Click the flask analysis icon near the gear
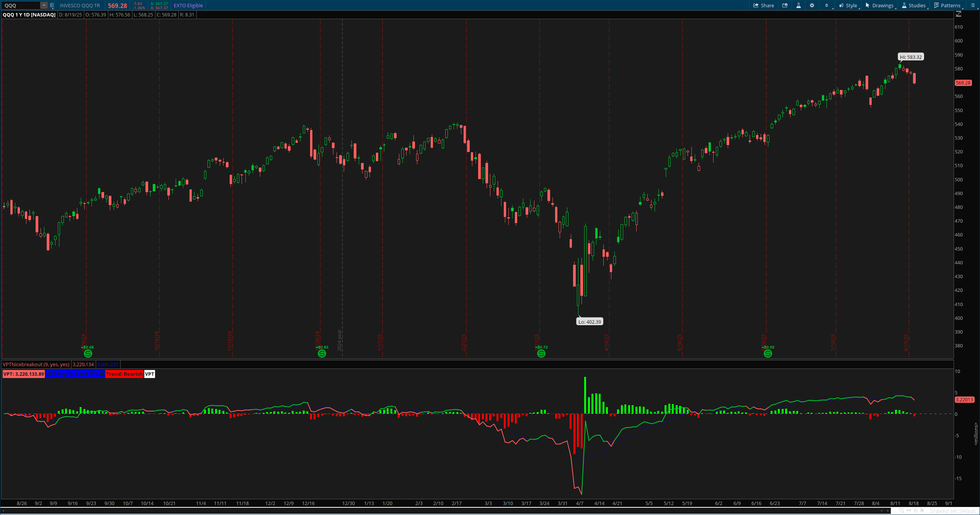 tap(799, 5)
